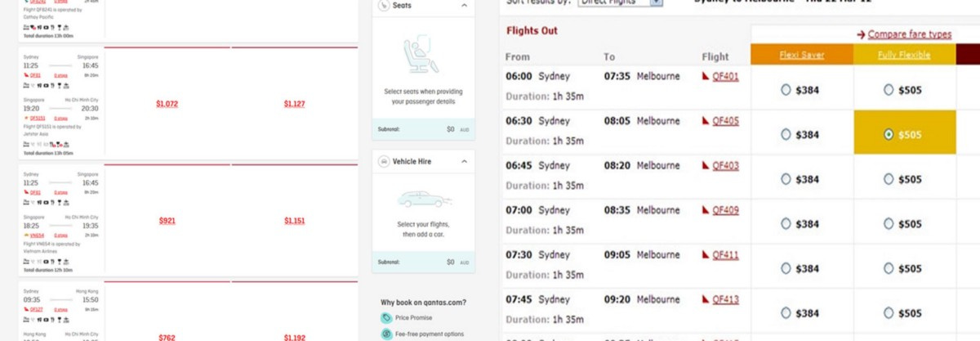Viewport: 980px width, 341px height.
Task: Open the QF5151 flight number link
Action: pyautogui.click(x=38, y=119)
